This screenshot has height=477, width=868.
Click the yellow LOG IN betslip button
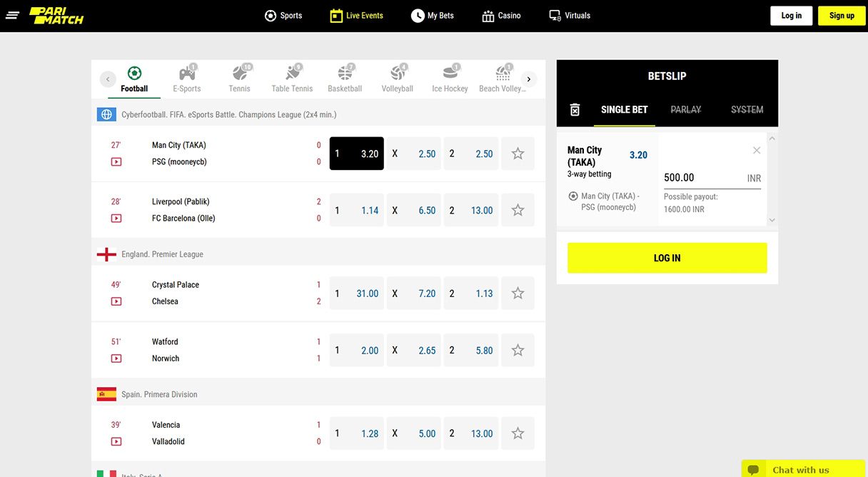click(x=667, y=258)
